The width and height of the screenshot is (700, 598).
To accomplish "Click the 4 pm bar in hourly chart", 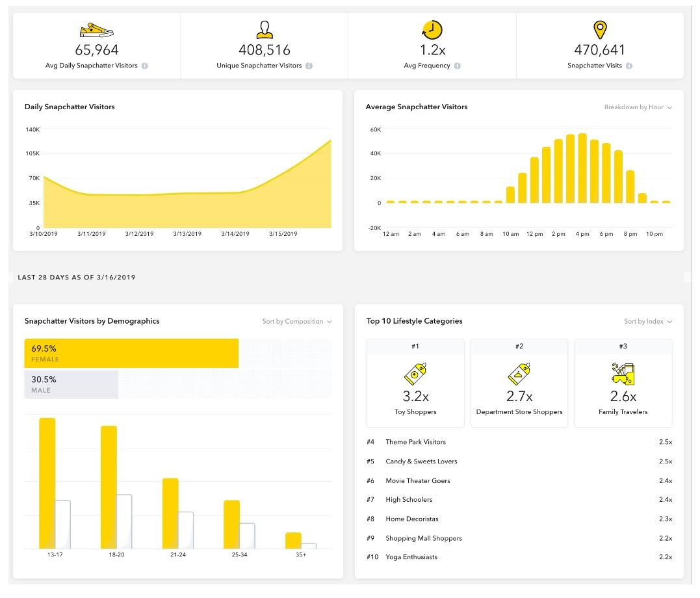I will [582, 168].
